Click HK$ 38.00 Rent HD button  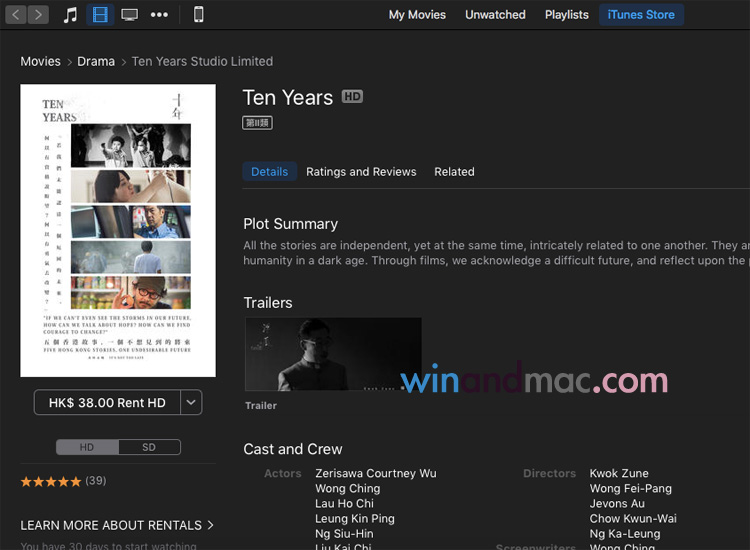click(x=107, y=402)
